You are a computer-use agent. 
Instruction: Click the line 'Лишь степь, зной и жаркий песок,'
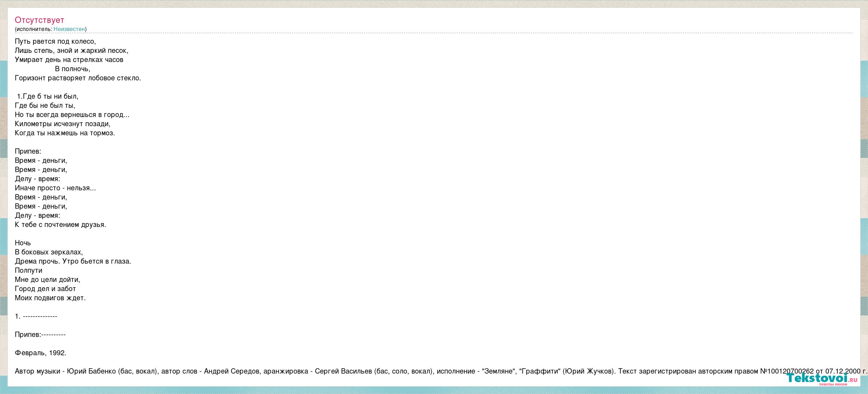coord(72,50)
